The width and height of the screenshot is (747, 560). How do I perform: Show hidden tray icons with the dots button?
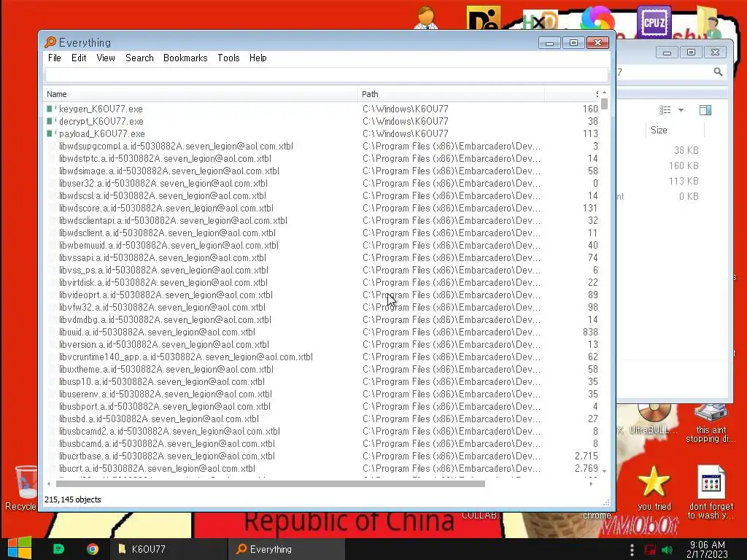coord(632,550)
